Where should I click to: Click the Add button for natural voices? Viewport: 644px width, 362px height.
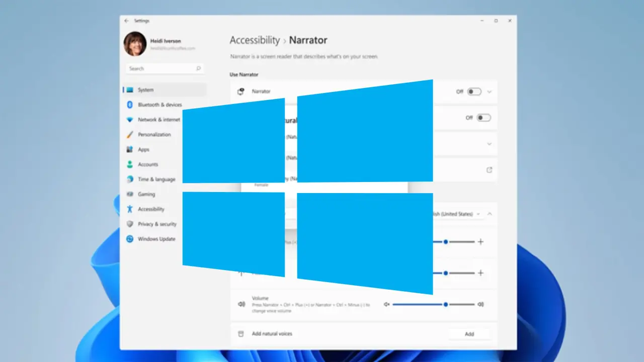tap(469, 334)
